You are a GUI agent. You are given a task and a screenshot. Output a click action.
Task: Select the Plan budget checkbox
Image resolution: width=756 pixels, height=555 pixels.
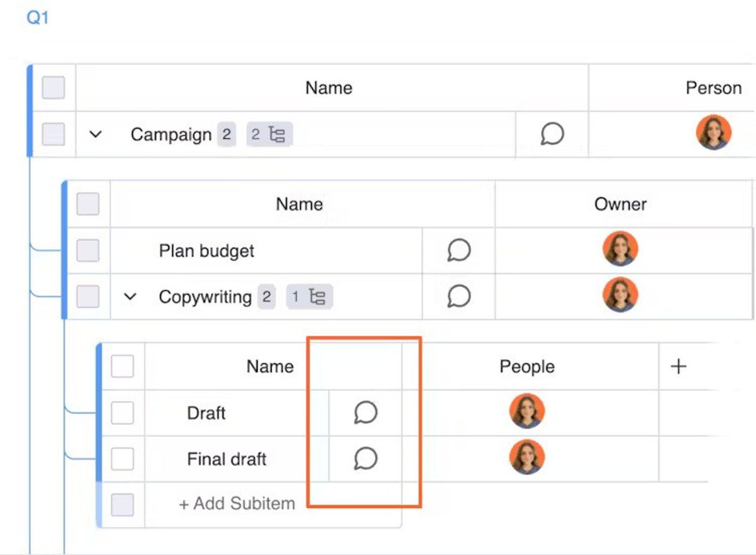[88, 251]
